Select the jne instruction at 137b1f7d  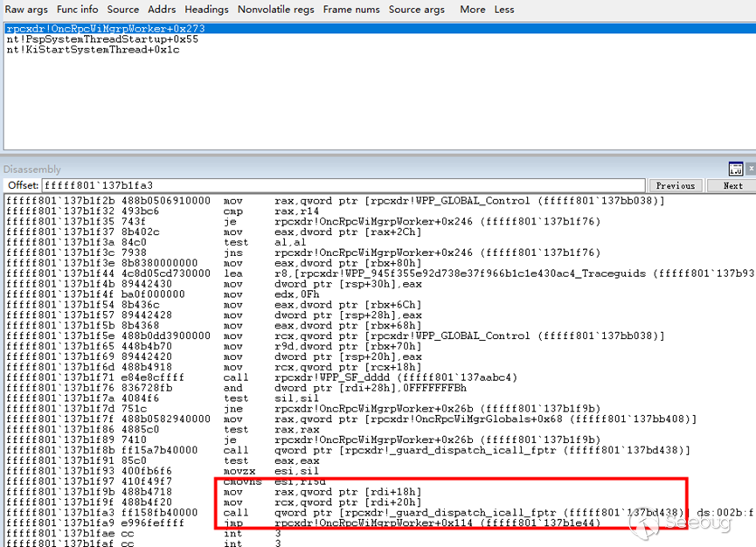click(x=303, y=409)
